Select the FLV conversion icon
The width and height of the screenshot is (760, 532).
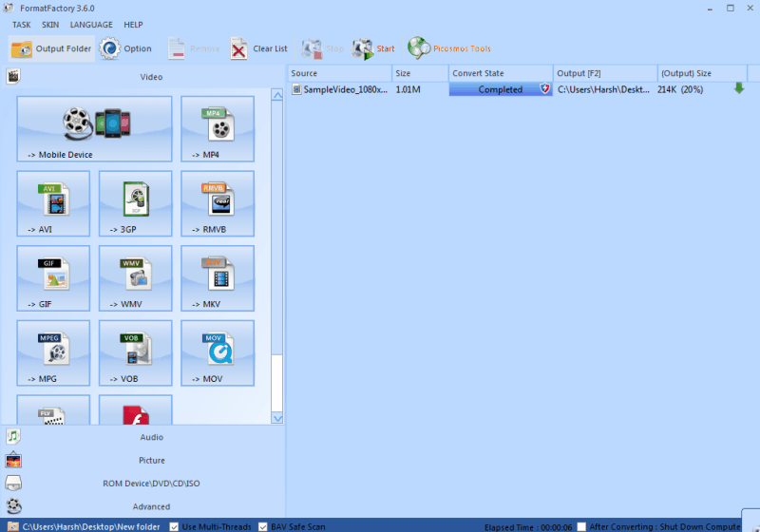pyautogui.click(x=53, y=410)
